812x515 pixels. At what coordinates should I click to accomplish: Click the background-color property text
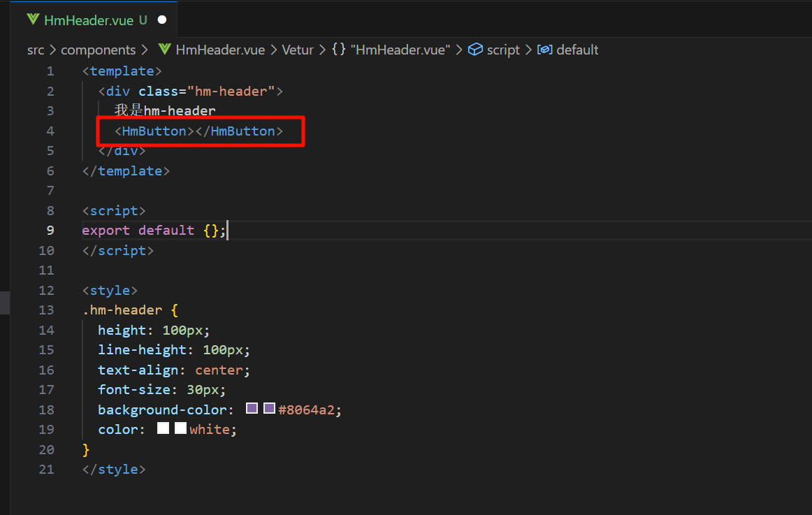point(162,410)
